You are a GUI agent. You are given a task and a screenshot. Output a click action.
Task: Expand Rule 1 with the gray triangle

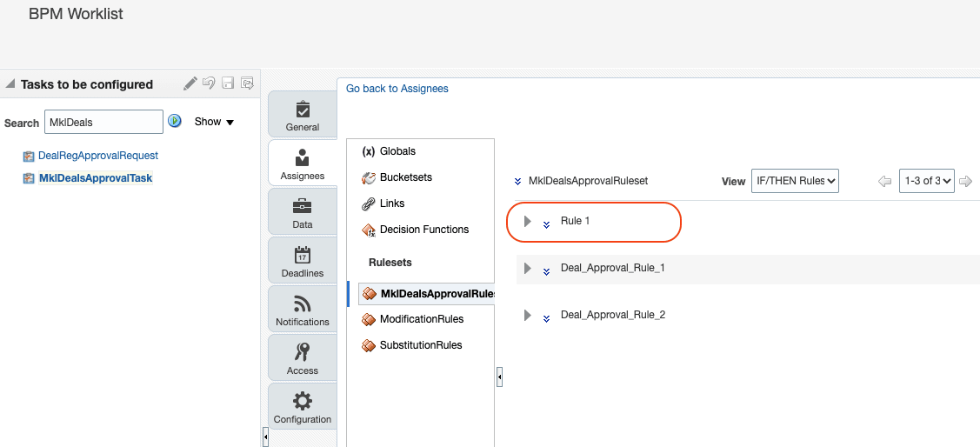(x=528, y=221)
